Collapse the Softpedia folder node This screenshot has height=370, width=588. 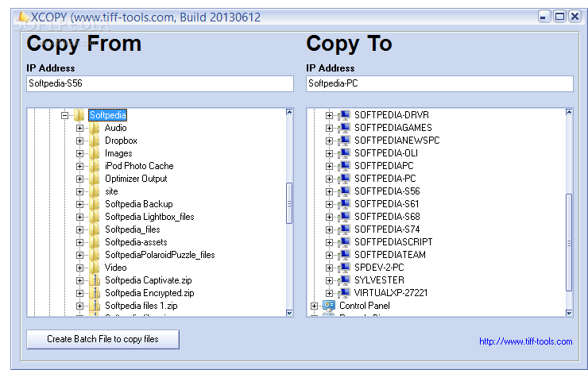click(64, 115)
